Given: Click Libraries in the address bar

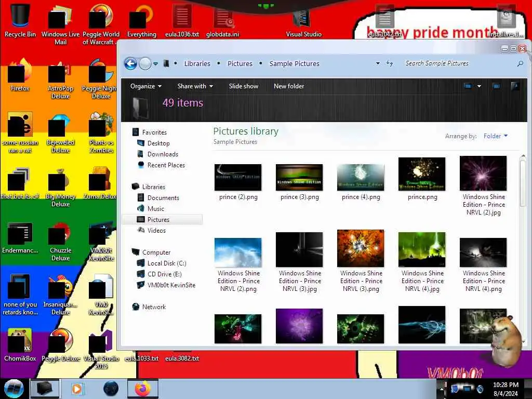Looking at the screenshot, I should [197, 63].
